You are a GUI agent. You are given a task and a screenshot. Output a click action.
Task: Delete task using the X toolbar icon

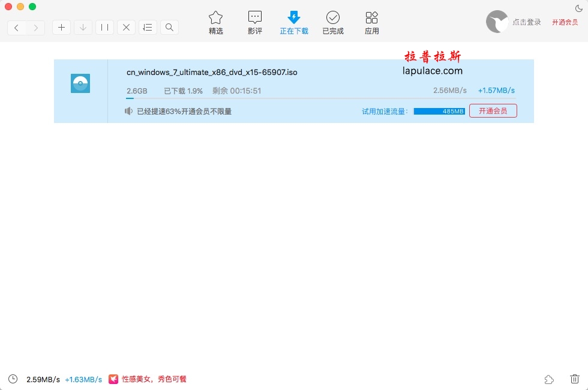[126, 28]
